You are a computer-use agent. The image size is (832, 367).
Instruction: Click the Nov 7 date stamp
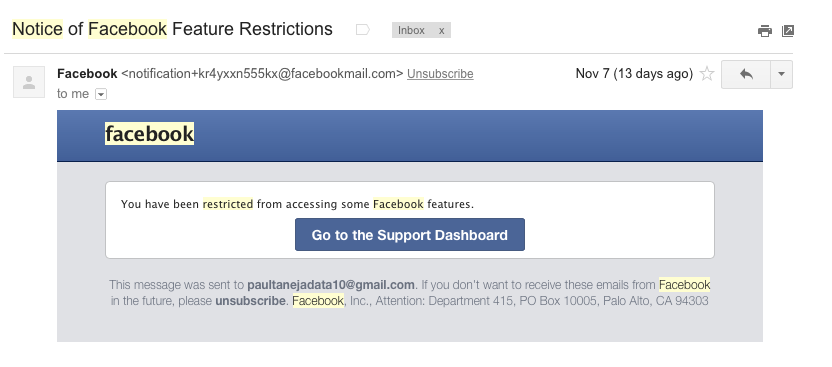[x=634, y=74]
